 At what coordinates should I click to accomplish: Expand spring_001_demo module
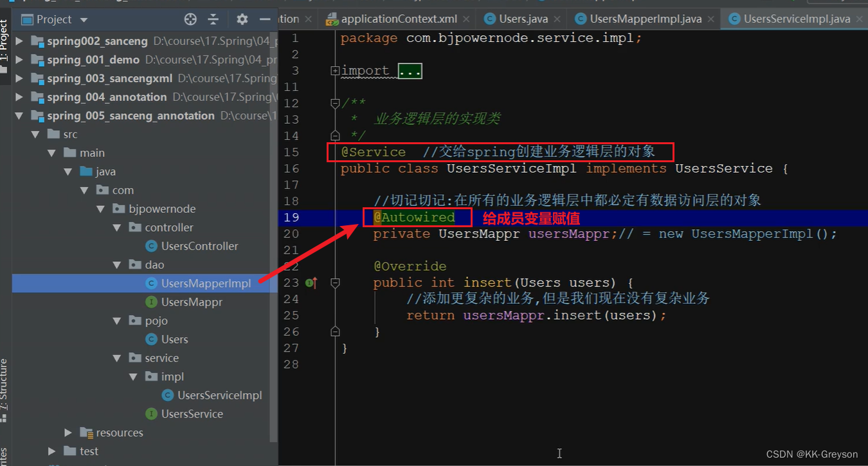coord(19,60)
